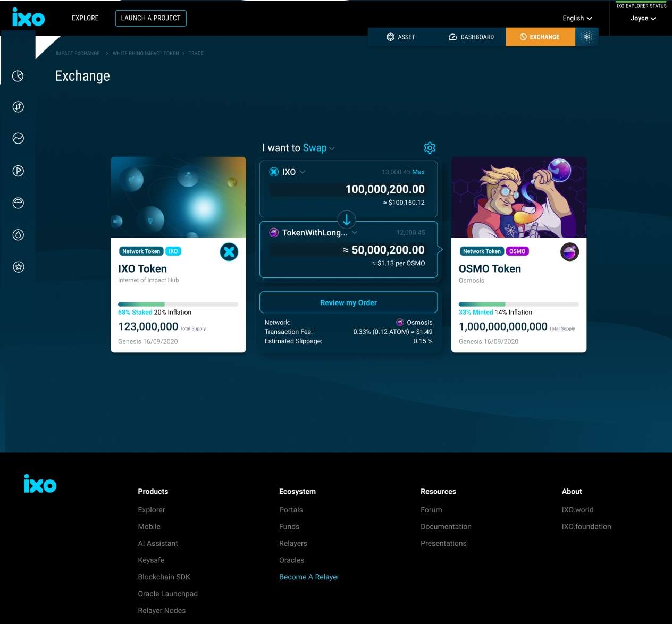Open the Presentations footer link
This screenshot has width=672, height=624.
(443, 543)
